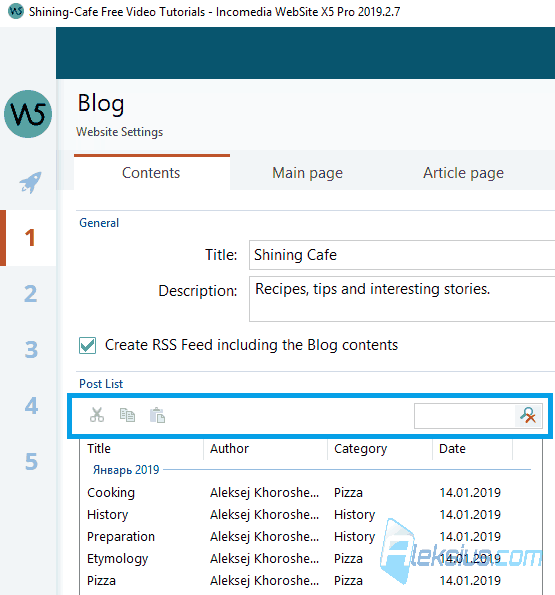555x595 pixels.
Task: Select the Preparation post row
Action: [x=310, y=537]
